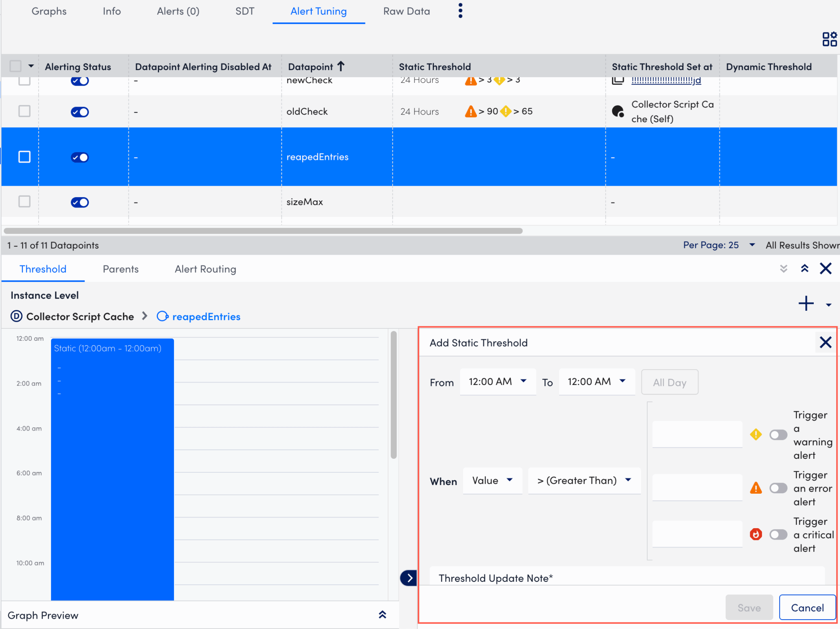840x629 pixels.
Task: Expand the Graph Preview side arrow
Action: [x=408, y=578]
